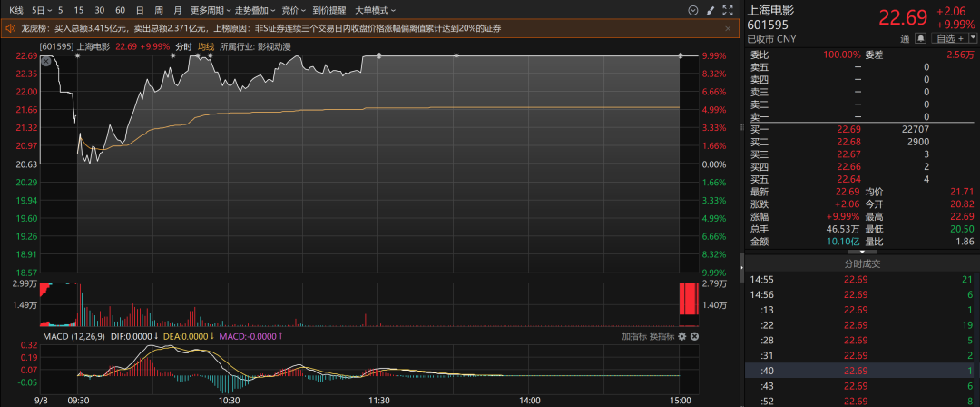Toggle the 均线 average line legend
Viewport: 980px width, 407px height.
point(206,46)
